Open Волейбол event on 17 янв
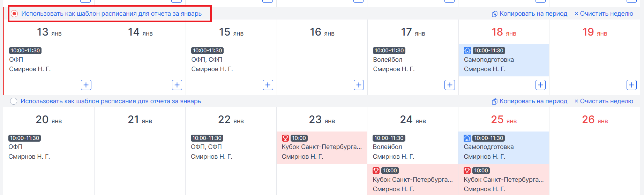Image resolution: width=644 pixels, height=195 pixels. [388, 60]
